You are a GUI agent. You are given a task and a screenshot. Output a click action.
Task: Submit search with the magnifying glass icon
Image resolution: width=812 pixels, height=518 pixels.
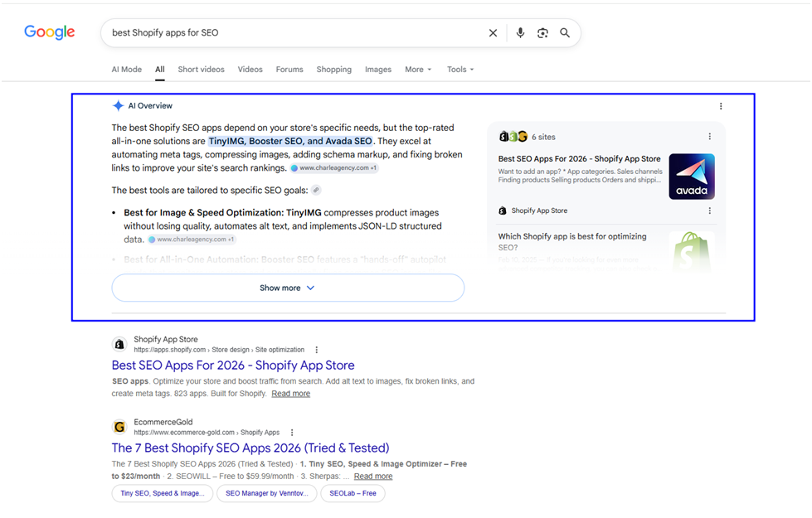click(565, 33)
